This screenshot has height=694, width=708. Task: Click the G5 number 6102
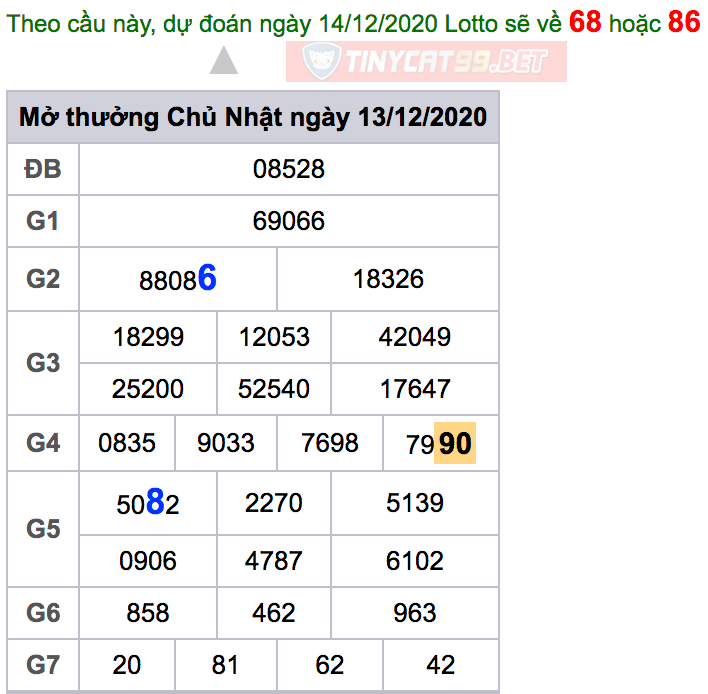pos(414,561)
